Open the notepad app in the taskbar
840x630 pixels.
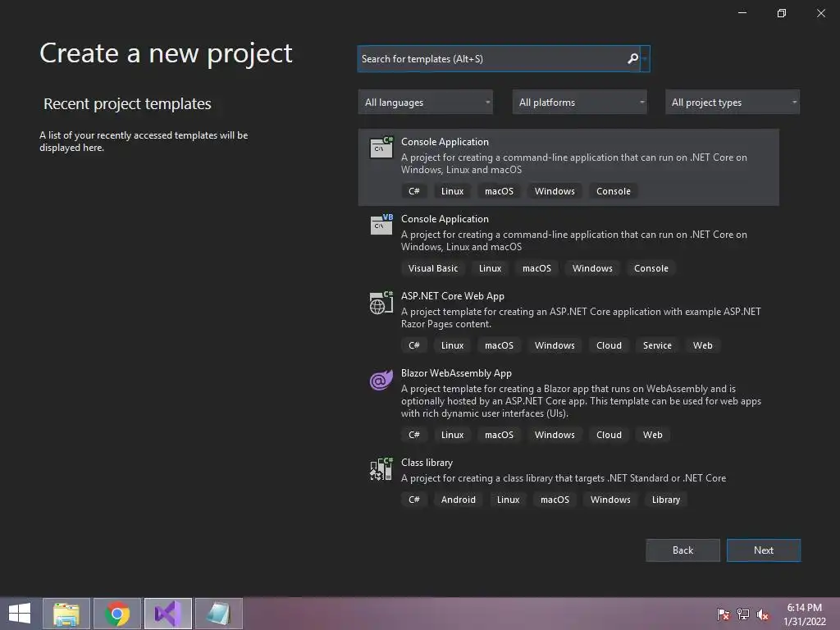(218, 614)
